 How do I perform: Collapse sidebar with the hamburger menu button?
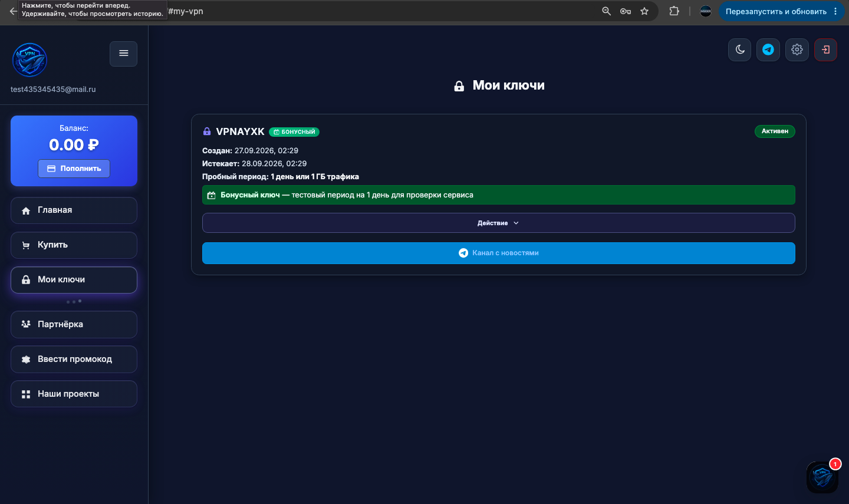coord(124,54)
